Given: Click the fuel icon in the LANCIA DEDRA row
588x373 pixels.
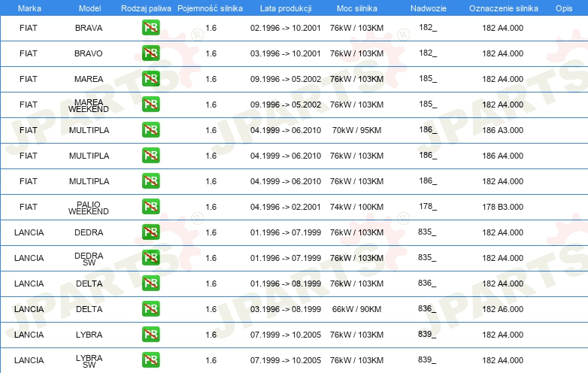Looking at the screenshot, I should pyautogui.click(x=150, y=232).
